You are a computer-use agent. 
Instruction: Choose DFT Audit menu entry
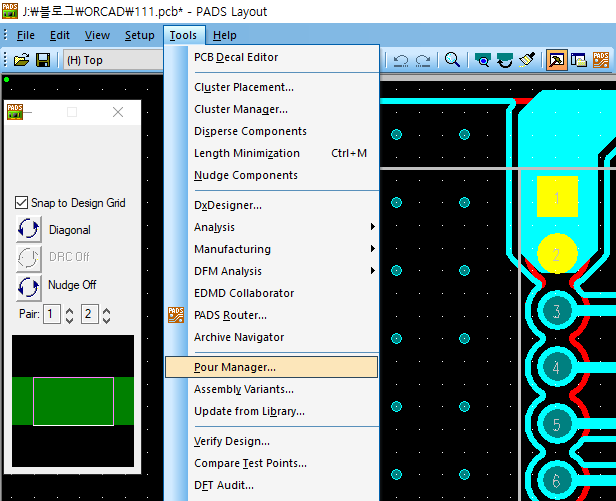271,485
